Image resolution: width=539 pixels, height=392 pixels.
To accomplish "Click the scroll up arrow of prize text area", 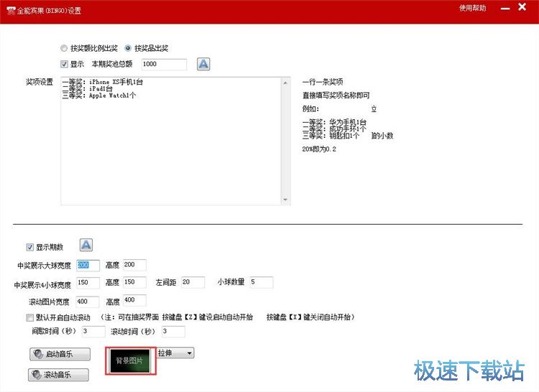I will click(x=285, y=83).
